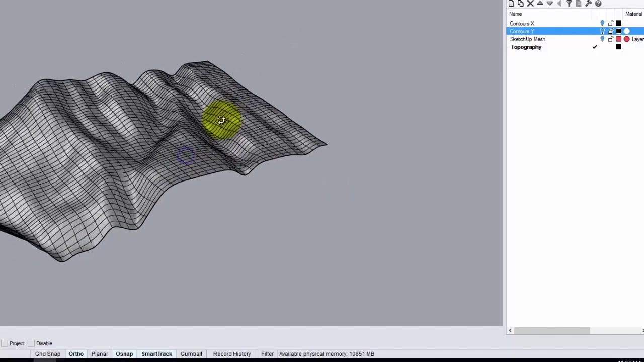This screenshot has width=644, height=362.
Task: Select the Topography layer
Action: pyautogui.click(x=526, y=47)
